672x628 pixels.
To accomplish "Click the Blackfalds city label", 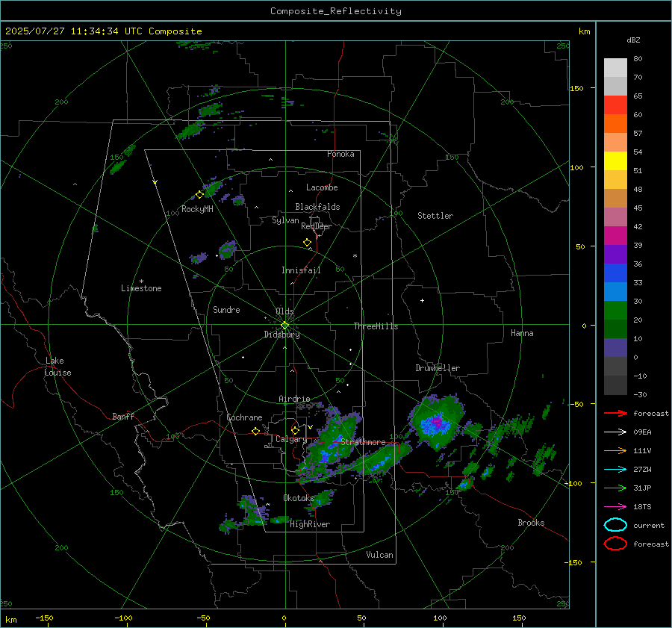I will [x=317, y=207].
